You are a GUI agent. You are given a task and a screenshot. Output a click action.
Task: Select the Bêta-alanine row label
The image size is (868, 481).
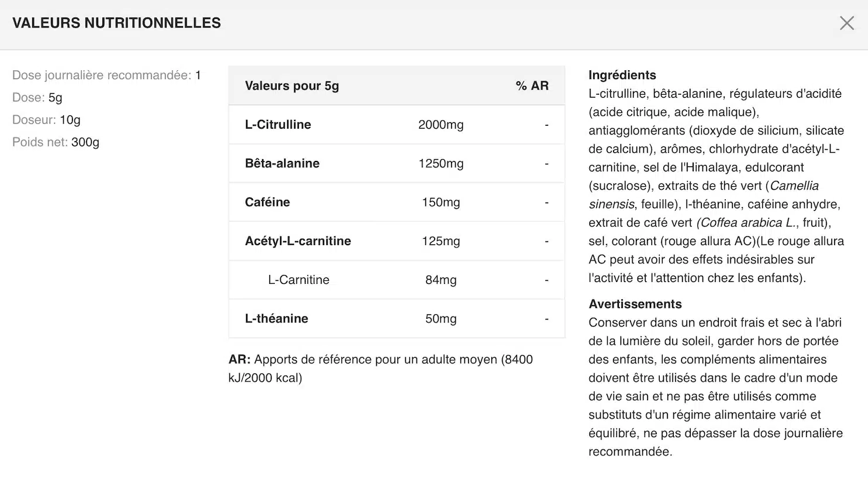(x=282, y=163)
